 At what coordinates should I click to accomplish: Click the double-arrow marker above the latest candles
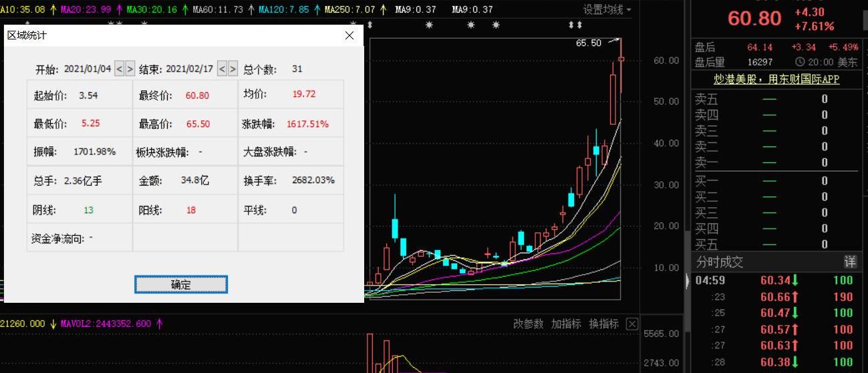pyautogui.click(x=574, y=25)
